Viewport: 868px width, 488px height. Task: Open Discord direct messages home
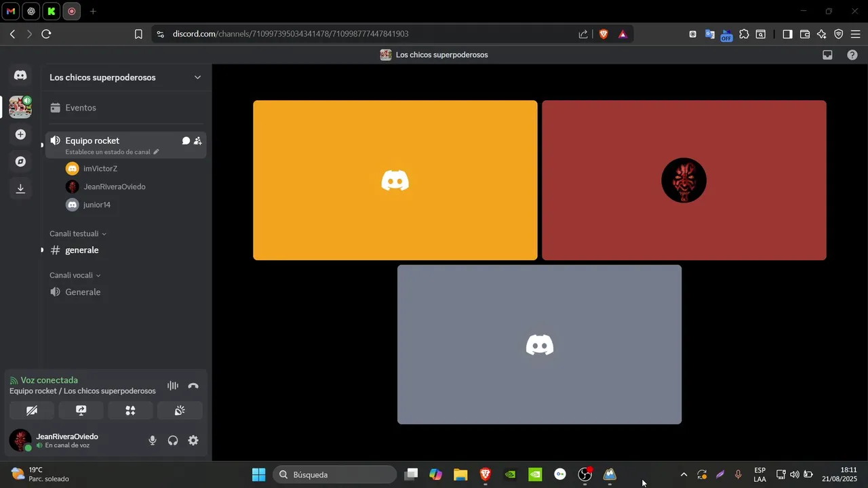click(x=20, y=75)
